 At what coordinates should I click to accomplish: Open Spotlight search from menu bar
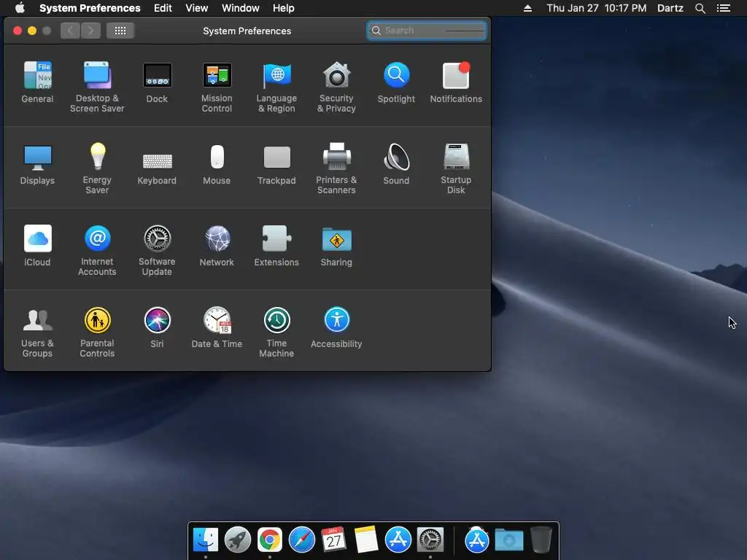coord(700,8)
